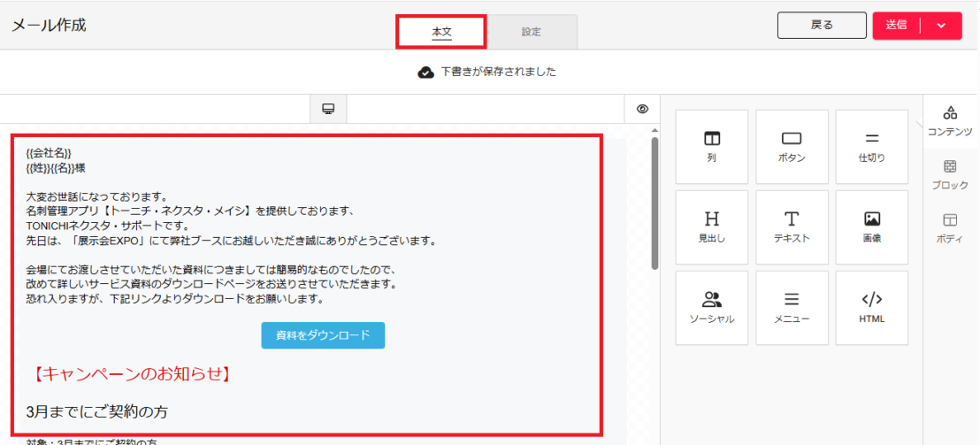
Task: Open the ブロック sidebar panel
Action: click(950, 174)
